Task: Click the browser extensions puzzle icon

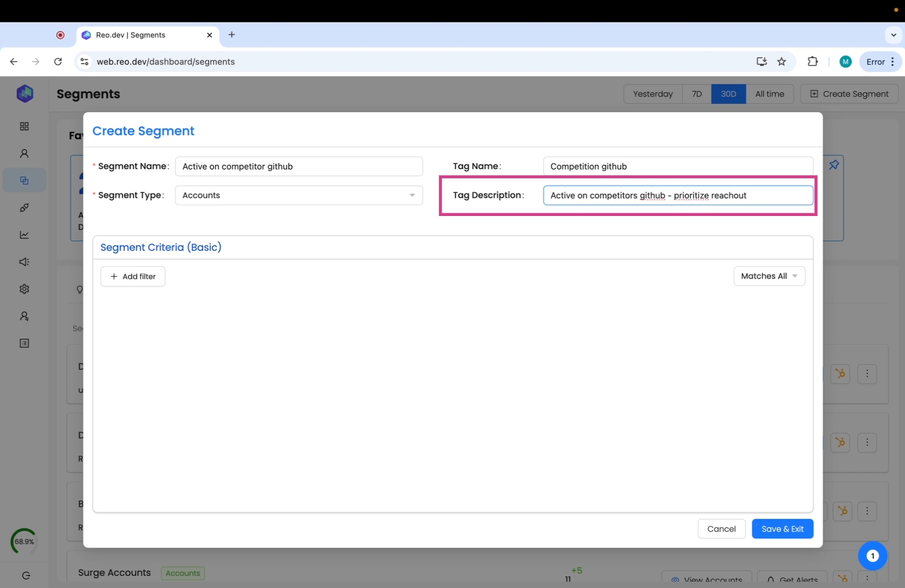Action: click(812, 62)
